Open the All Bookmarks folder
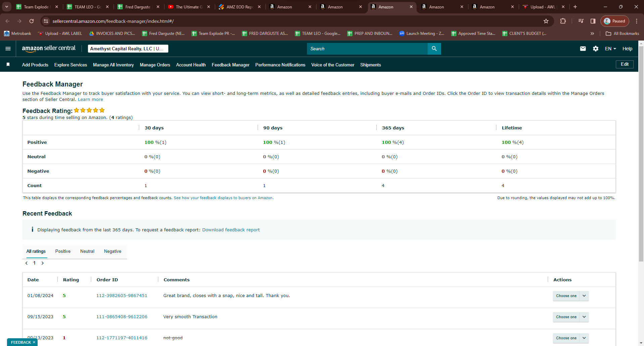 point(622,34)
